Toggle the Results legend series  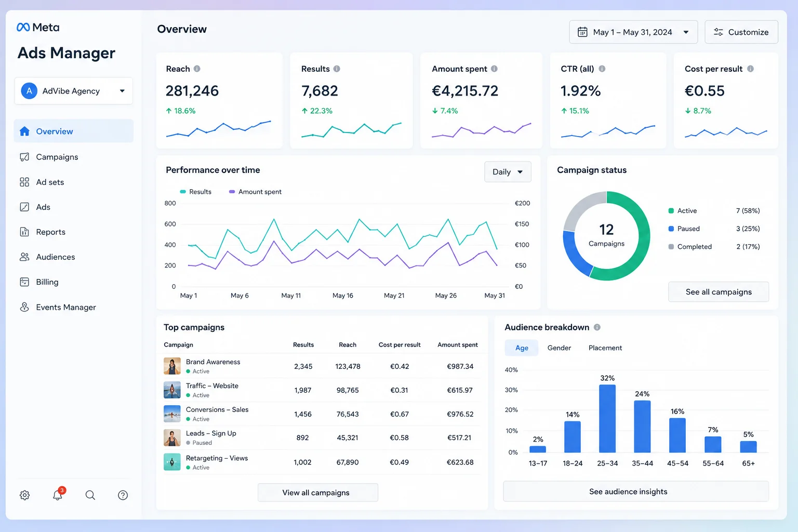point(195,192)
